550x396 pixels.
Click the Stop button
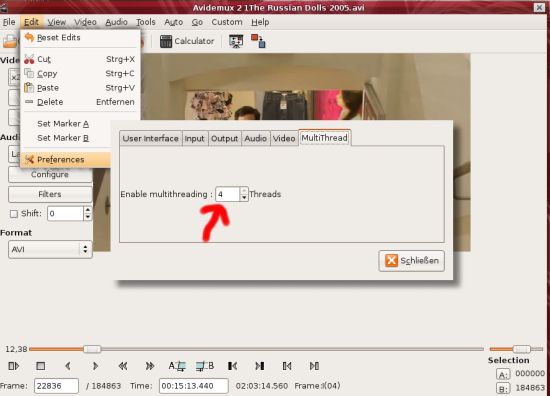click(41, 366)
